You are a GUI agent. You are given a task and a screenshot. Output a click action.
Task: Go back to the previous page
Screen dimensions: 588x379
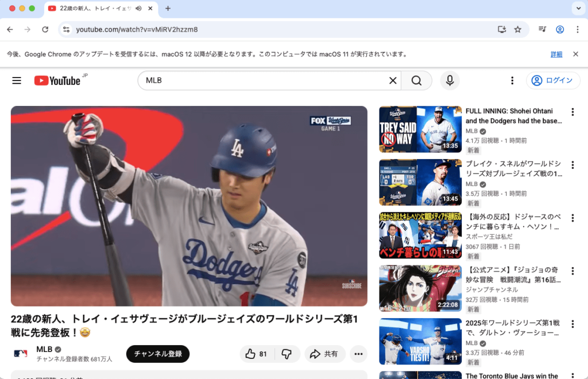[x=10, y=29]
